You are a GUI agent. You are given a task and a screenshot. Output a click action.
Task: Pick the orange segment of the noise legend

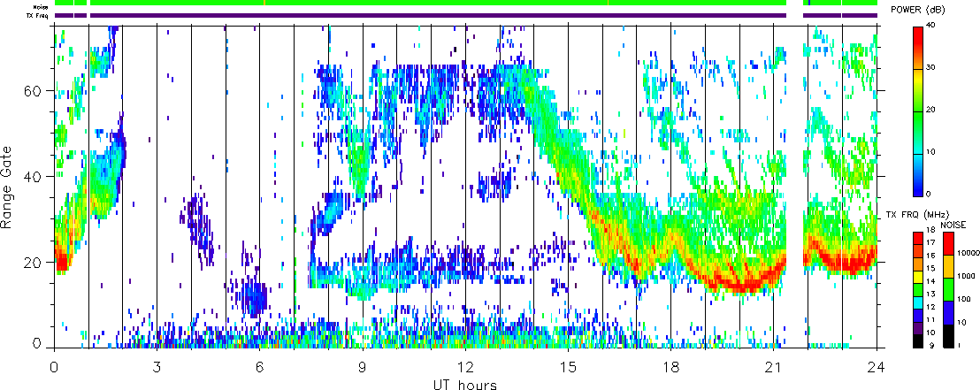pos(948,267)
